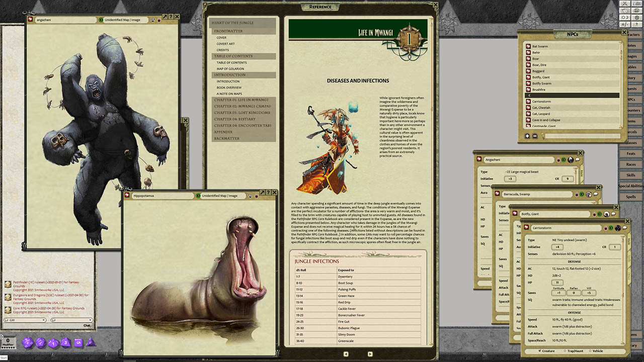Expand Chapter 02: Mwangi Campaign
The image size is (644, 362).
[243, 107]
